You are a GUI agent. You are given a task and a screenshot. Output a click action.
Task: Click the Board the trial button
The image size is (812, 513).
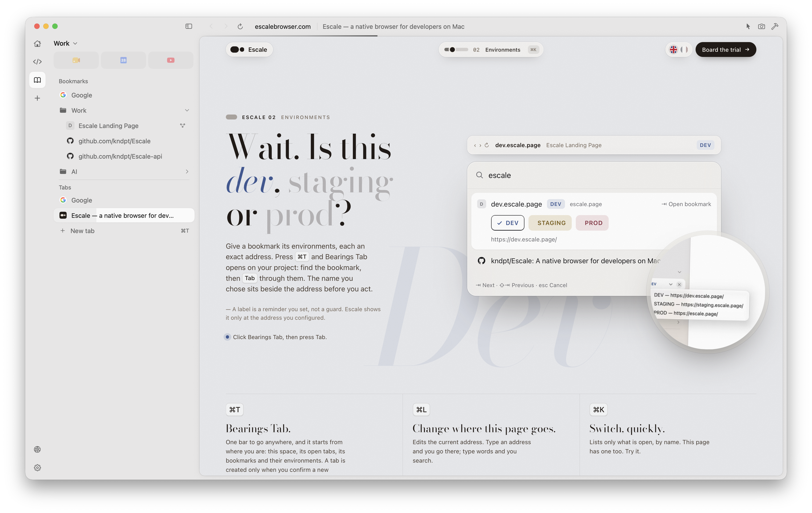(x=726, y=49)
